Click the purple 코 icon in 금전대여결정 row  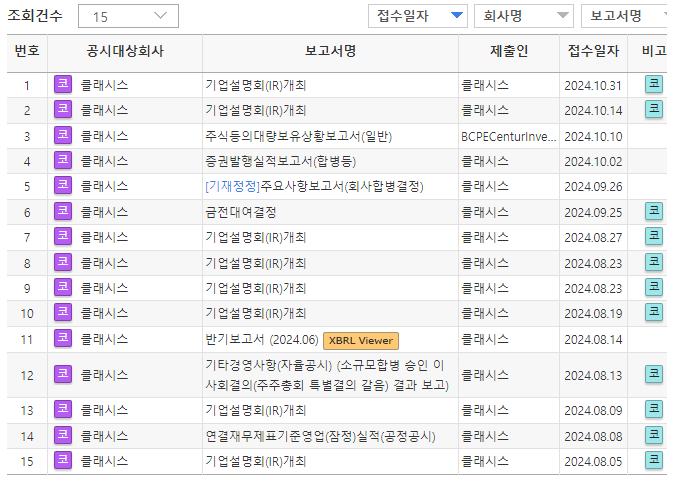click(x=63, y=211)
